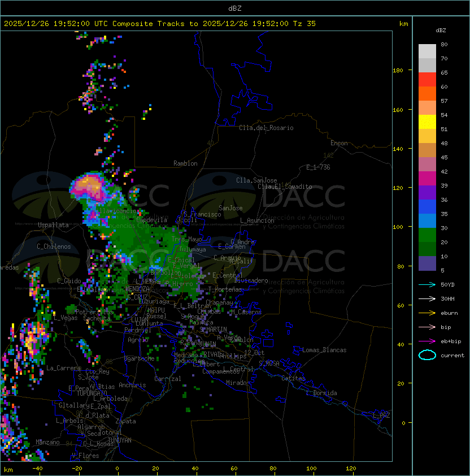
Task: Click the Zapata place label
Action: coord(125,421)
